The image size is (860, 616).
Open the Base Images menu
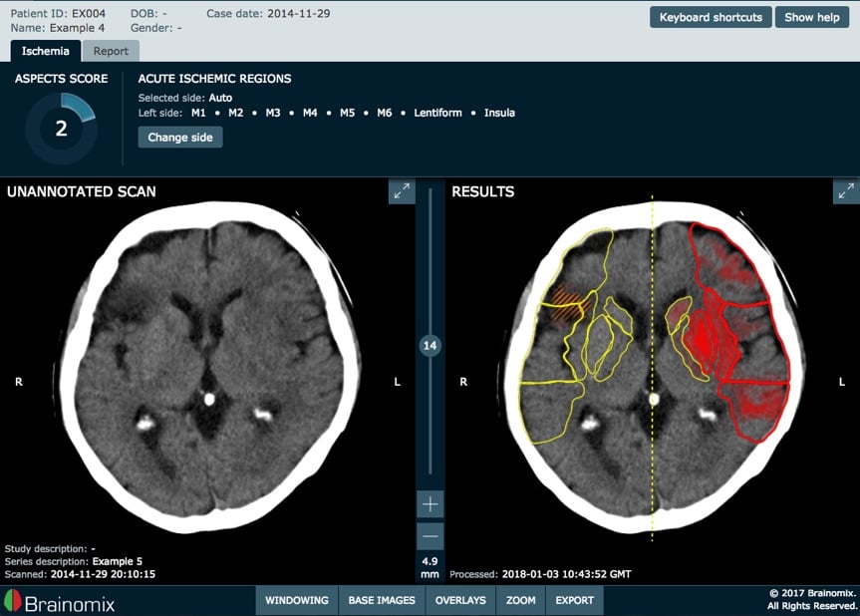tap(382, 600)
